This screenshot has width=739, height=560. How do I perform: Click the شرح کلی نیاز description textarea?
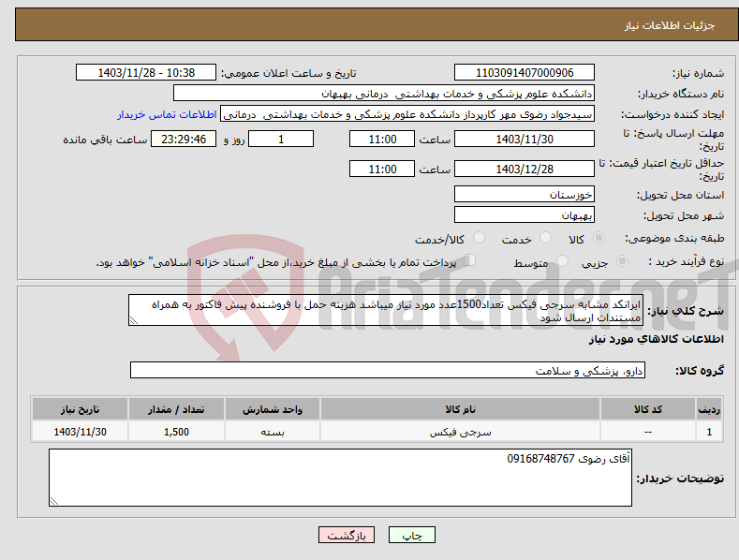click(x=386, y=310)
